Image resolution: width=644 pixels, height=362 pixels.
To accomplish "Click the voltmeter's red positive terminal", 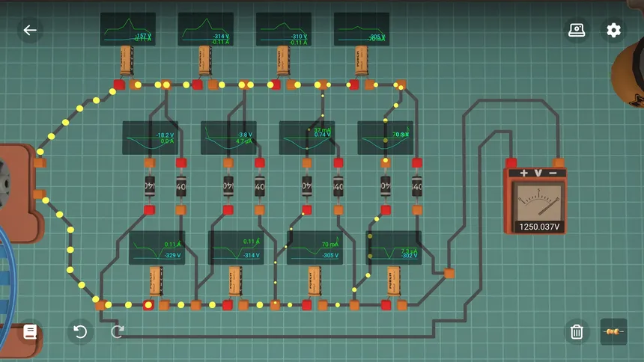I will click(x=511, y=162).
